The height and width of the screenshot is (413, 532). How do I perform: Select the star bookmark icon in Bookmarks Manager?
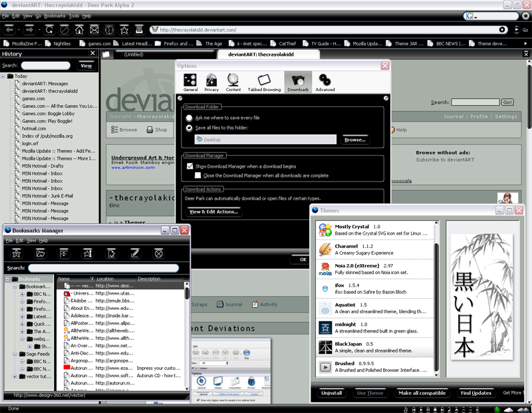(16, 253)
